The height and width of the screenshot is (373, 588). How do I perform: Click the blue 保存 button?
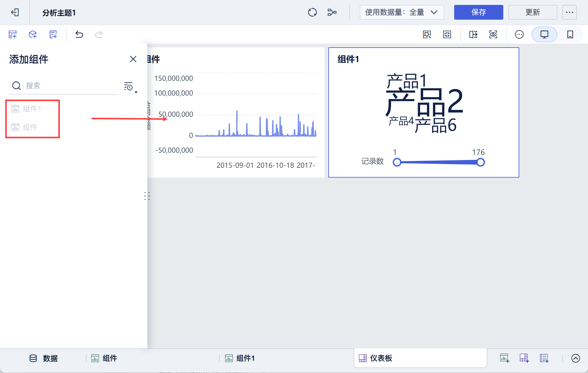click(478, 12)
